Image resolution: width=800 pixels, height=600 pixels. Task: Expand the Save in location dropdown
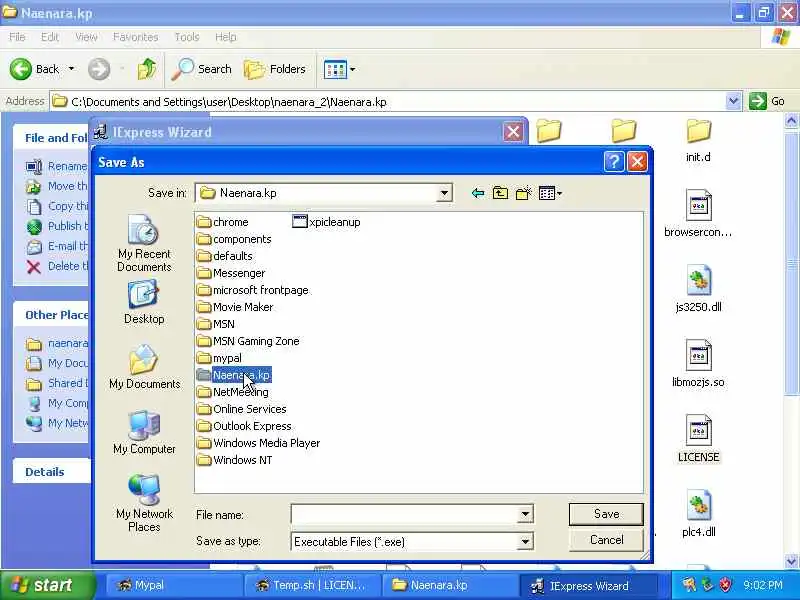[444, 193]
